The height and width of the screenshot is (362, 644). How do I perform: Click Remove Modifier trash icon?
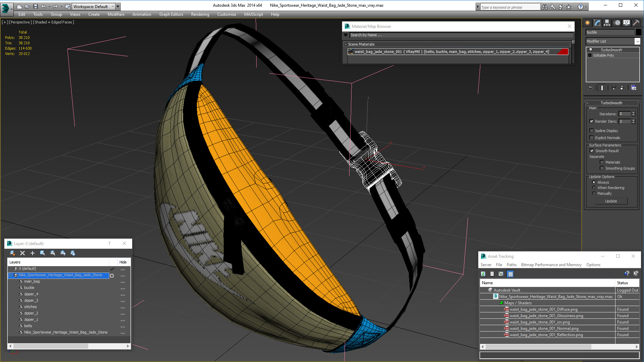point(622,88)
